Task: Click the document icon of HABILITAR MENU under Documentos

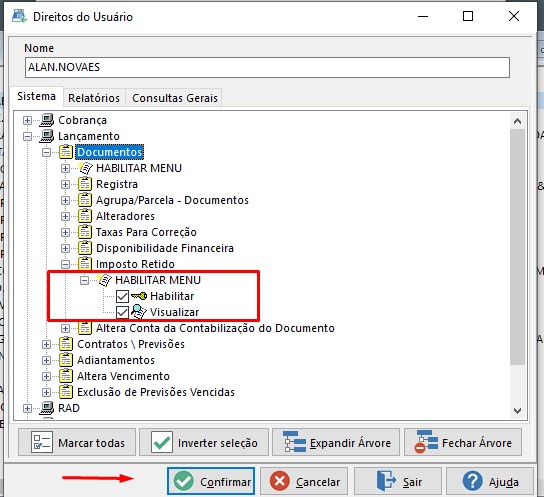Action: [85, 168]
